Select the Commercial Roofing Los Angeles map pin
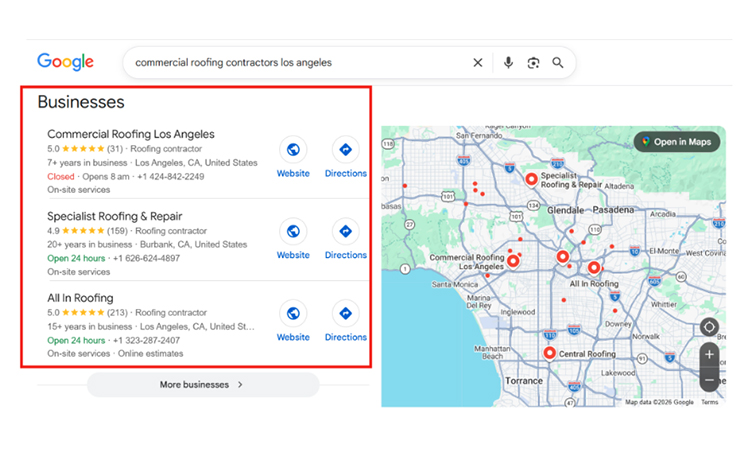This screenshot has width=750, height=450. (513, 261)
